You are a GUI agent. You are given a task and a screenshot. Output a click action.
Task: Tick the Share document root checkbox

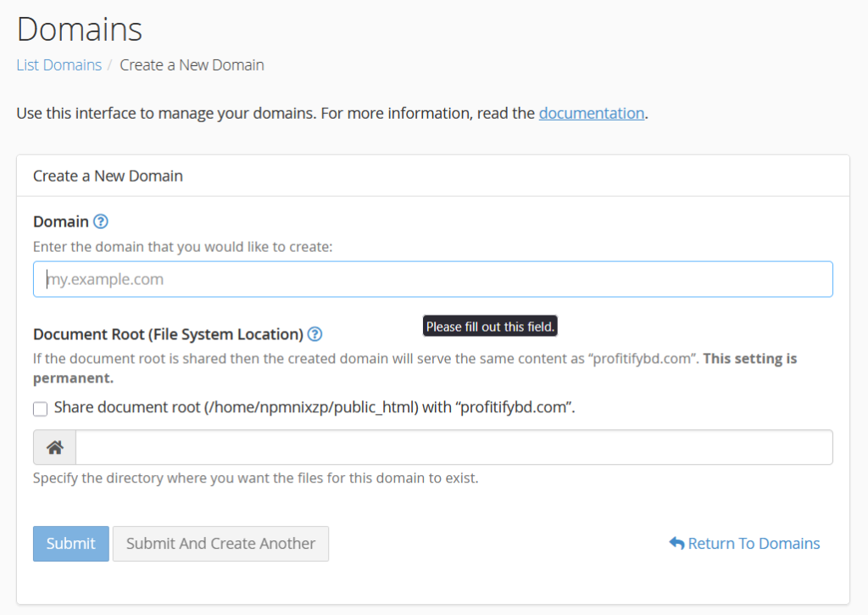(x=41, y=409)
